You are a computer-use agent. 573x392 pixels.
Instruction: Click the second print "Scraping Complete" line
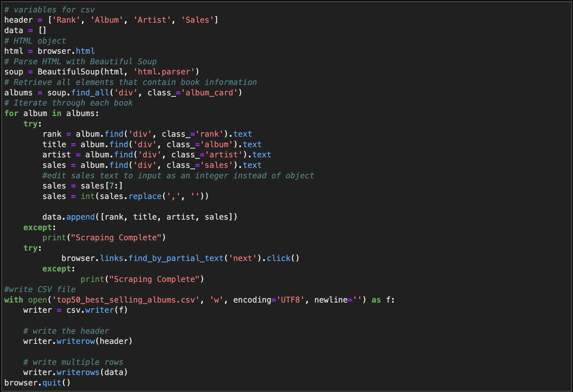coord(142,279)
